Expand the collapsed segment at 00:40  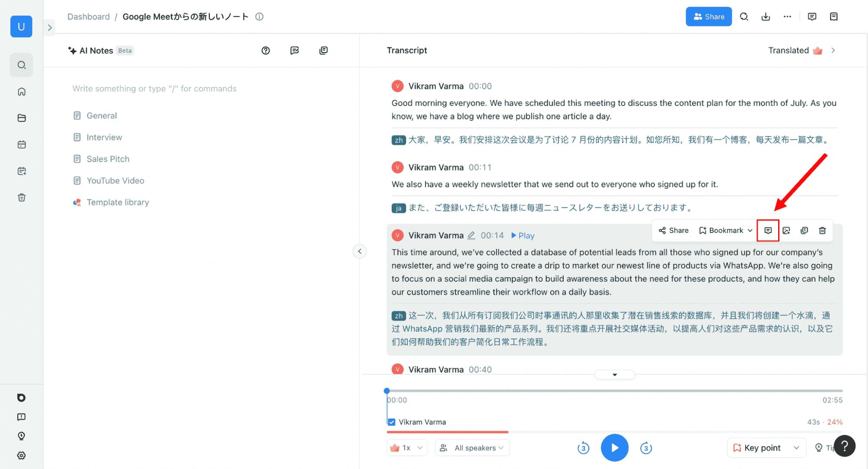pyautogui.click(x=614, y=374)
